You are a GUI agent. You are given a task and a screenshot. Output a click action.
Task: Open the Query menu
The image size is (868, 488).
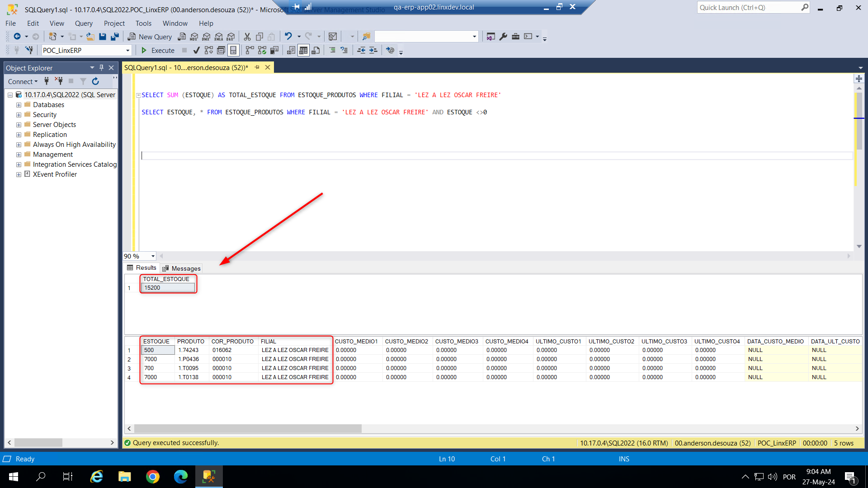click(x=84, y=23)
